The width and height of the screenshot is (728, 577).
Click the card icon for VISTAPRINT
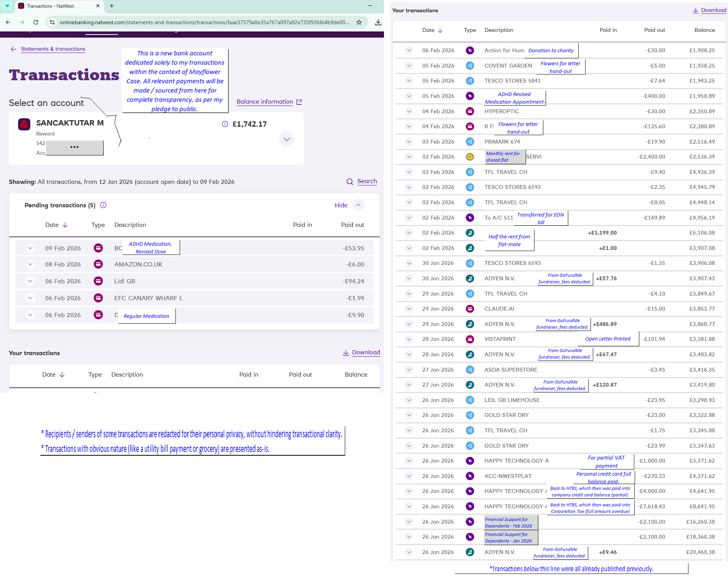pyautogui.click(x=470, y=339)
